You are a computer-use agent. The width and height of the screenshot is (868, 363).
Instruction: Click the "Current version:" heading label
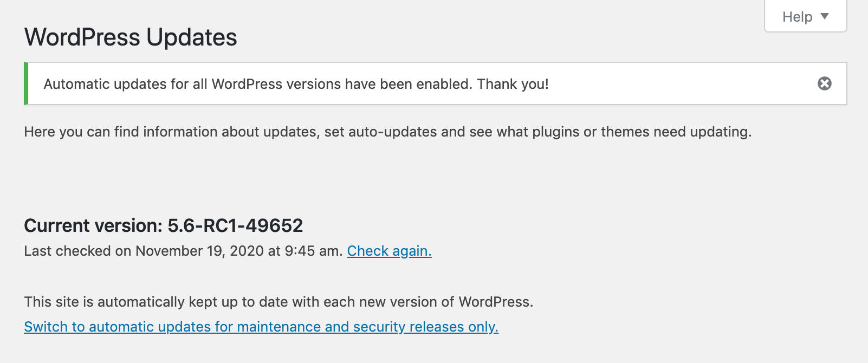pos(93,225)
